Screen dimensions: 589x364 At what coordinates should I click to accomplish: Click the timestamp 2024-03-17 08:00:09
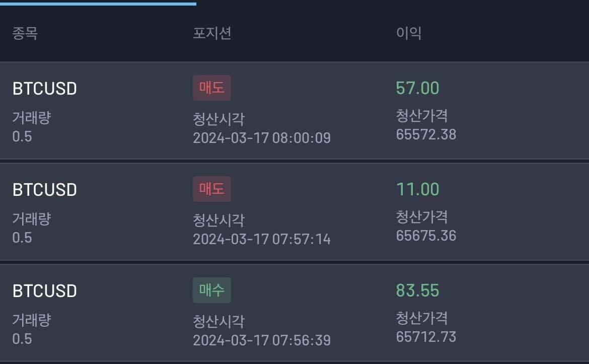click(262, 138)
